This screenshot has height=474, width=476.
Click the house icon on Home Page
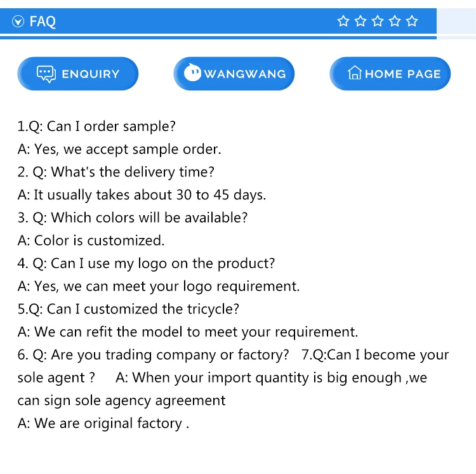[x=355, y=74]
